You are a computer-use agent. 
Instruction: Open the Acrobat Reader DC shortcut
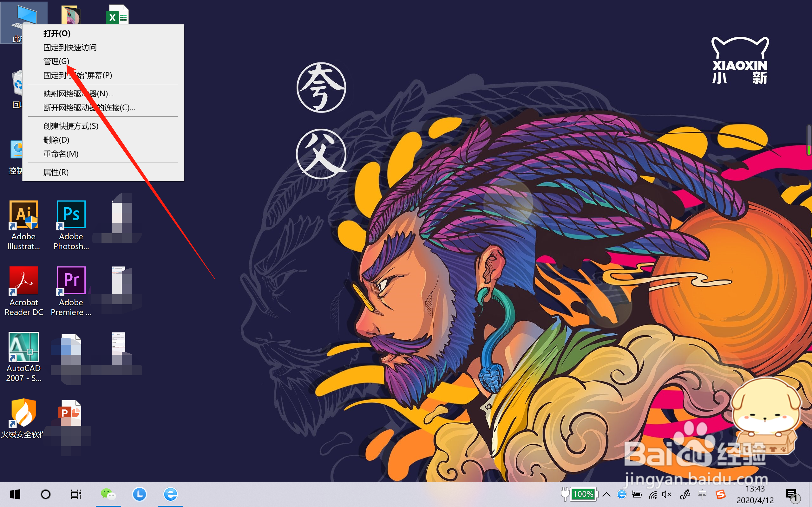(23, 281)
